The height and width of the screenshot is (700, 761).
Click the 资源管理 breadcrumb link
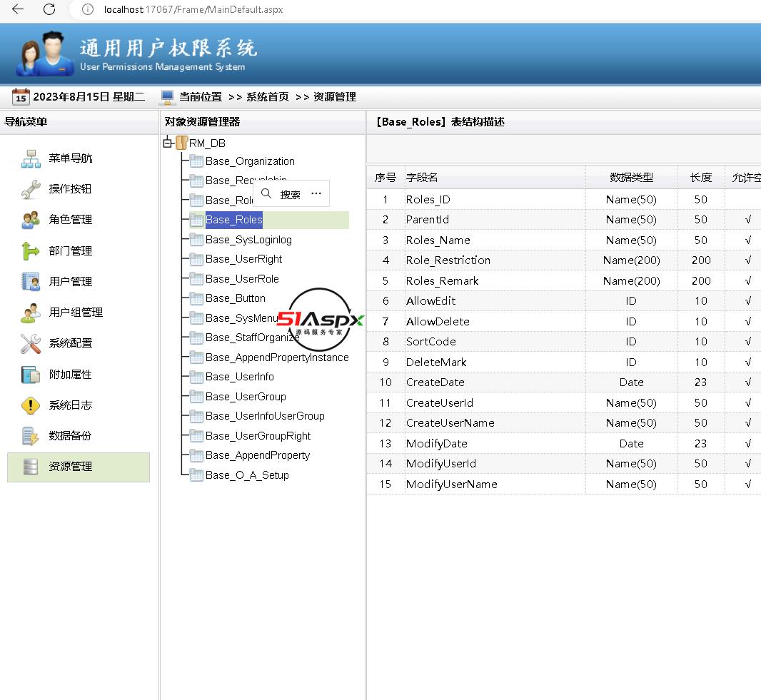click(334, 97)
